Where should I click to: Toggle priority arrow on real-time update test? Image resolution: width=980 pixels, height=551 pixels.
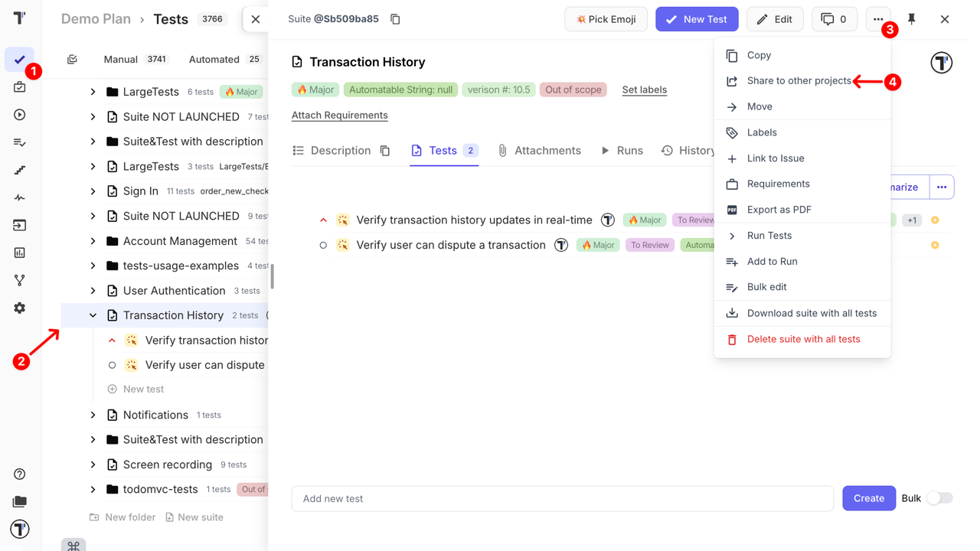[323, 220]
